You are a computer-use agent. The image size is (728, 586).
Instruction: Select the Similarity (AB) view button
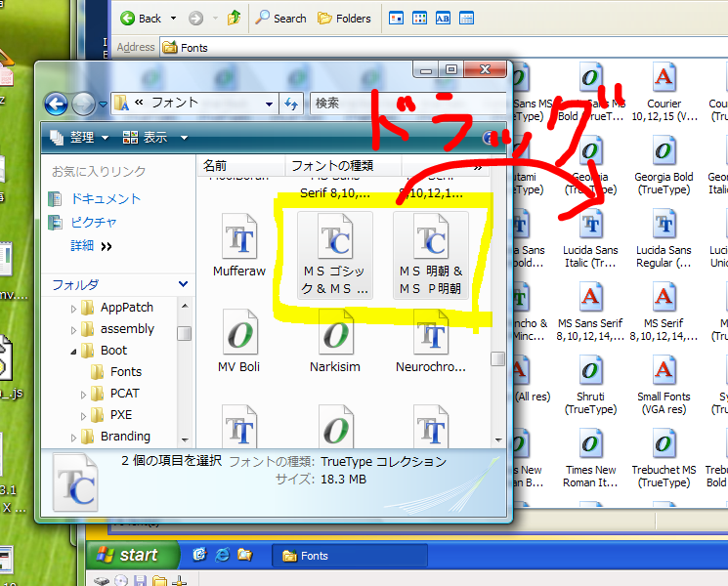pos(443,19)
